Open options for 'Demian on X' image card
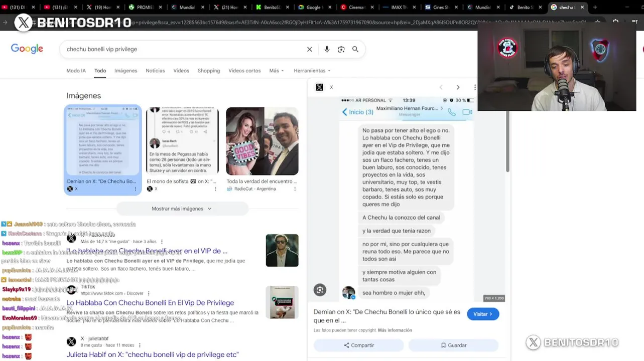644x361 pixels. point(135,189)
